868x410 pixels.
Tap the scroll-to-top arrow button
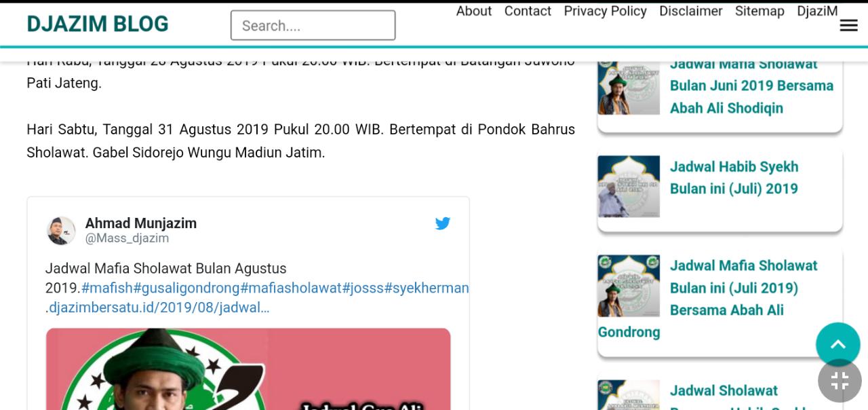pos(838,344)
